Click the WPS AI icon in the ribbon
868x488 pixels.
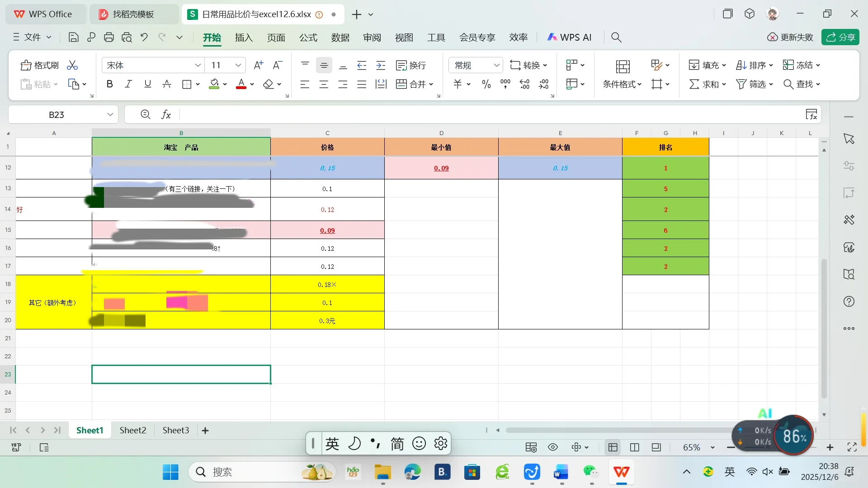(x=553, y=37)
